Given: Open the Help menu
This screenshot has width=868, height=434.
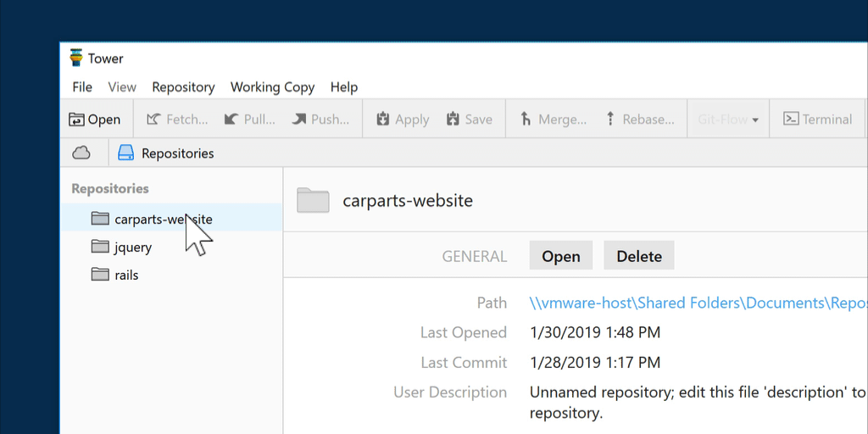Looking at the screenshot, I should pyautogui.click(x=344, y=87).
